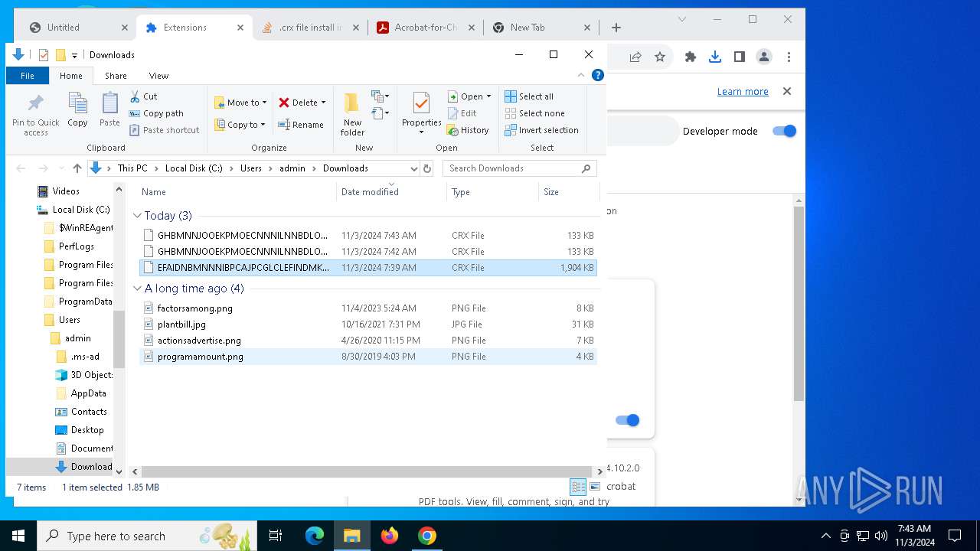
Task: Click the Search Downloads field
Action: point(519,168)
